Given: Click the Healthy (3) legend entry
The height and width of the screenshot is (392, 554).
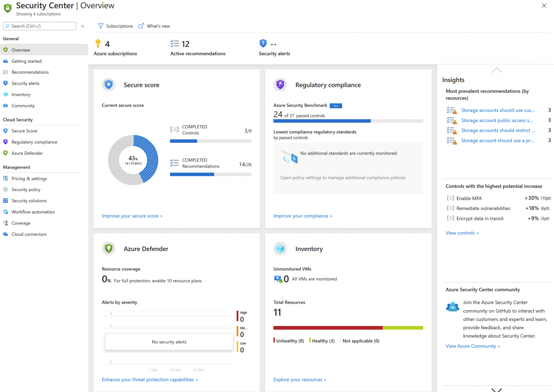Looking at the screenshot, I should tap(322, 341).
